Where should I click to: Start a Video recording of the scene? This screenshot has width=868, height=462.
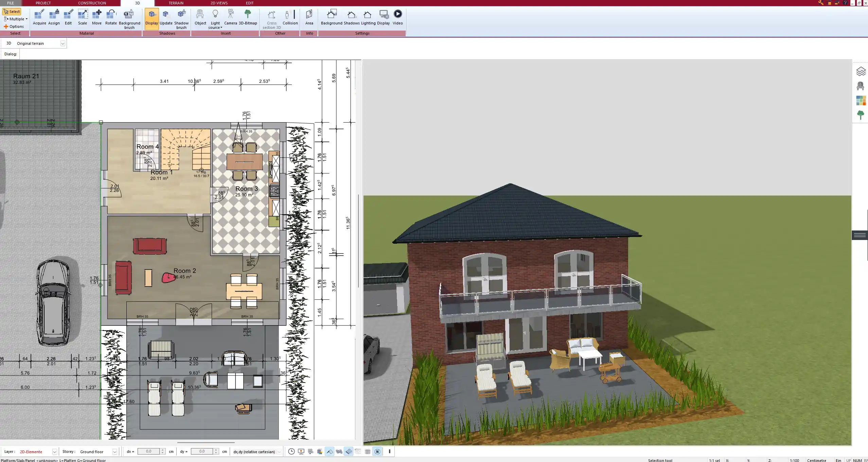[x=397, y=16]
